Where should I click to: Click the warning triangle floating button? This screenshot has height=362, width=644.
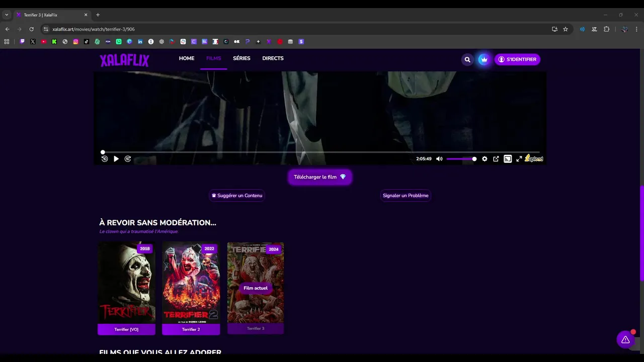click(x=625, y=339)
